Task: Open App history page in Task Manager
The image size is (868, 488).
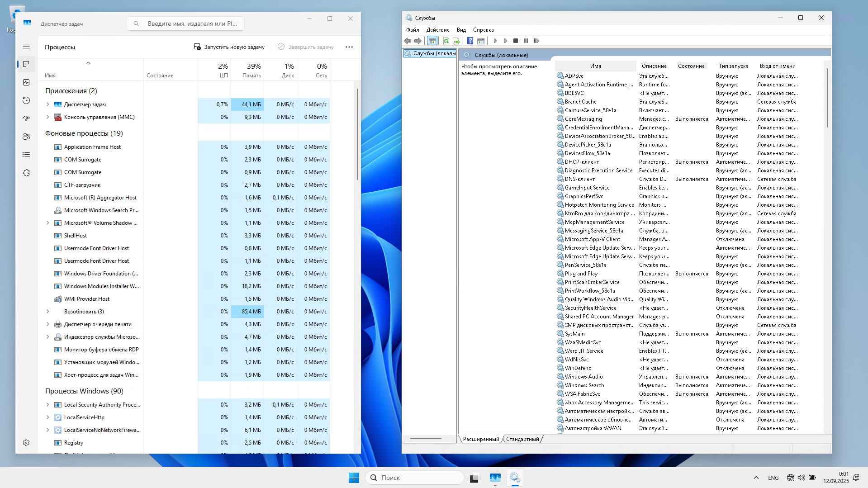Action: [26, 100]
